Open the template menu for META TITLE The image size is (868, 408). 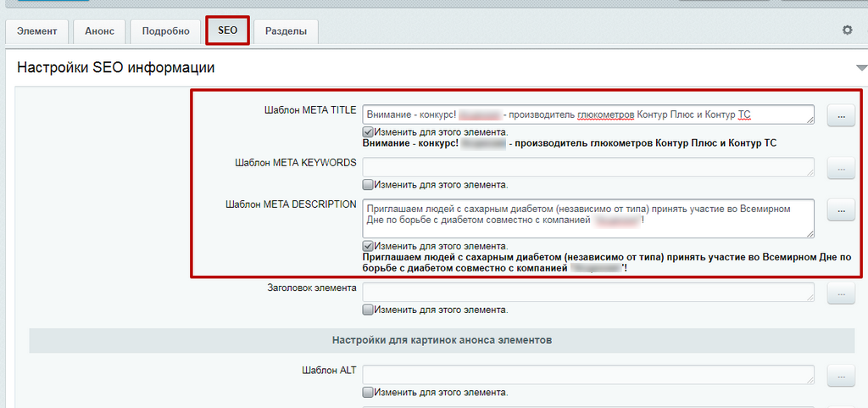coord(842,115)
